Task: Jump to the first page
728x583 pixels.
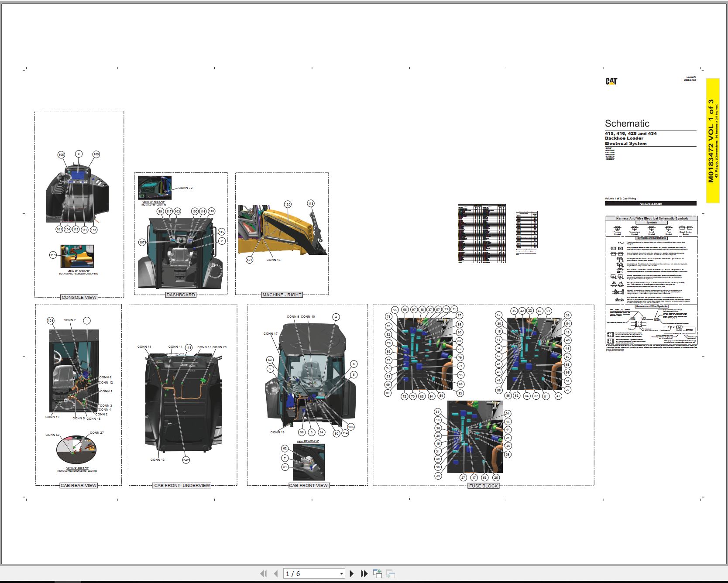Action: click(263, 574)
